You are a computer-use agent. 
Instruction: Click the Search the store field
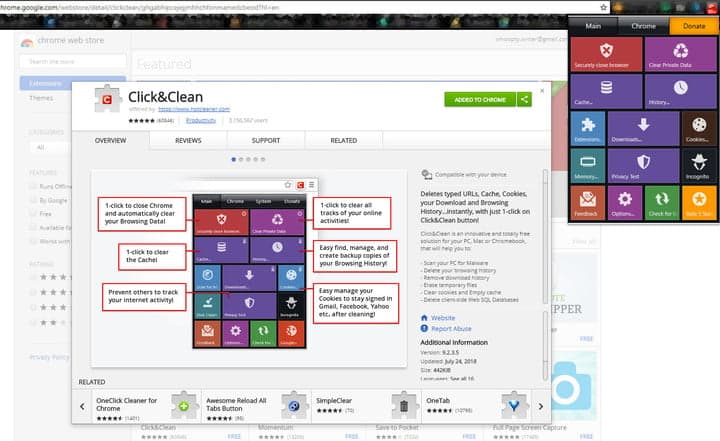pos(73,62)
